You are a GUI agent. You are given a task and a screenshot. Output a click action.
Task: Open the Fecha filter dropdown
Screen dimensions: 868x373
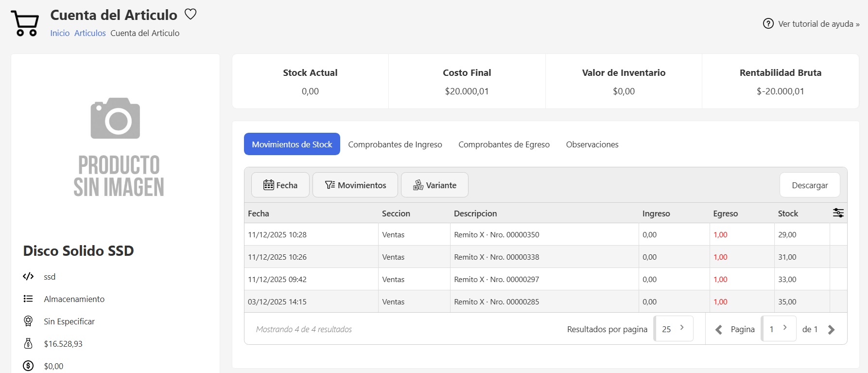[280, 185]
